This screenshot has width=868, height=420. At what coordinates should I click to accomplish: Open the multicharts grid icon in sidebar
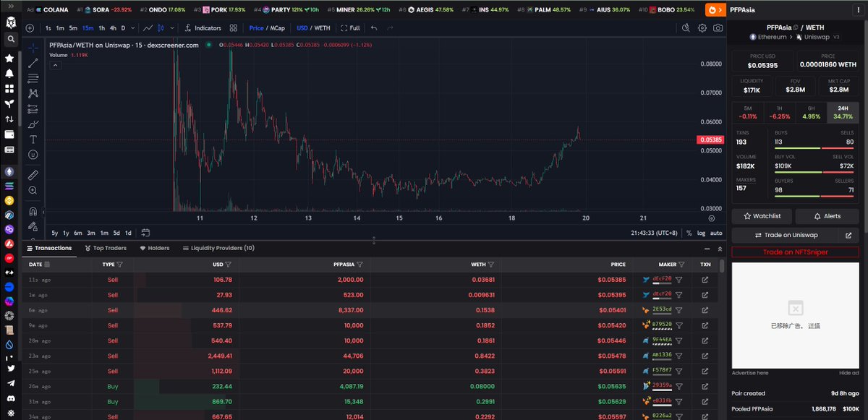(x=9, y=88)
